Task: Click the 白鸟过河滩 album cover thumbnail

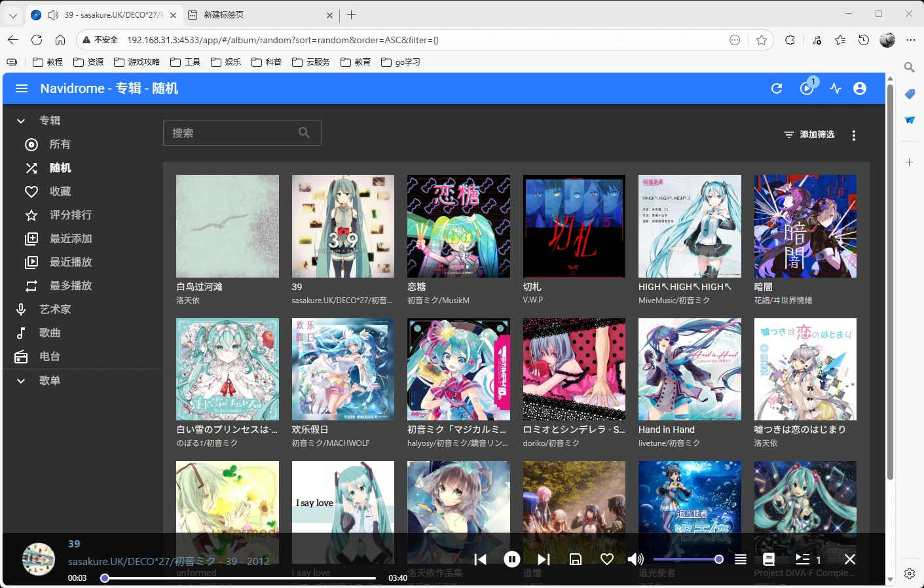Action: (x=227, y=226)
